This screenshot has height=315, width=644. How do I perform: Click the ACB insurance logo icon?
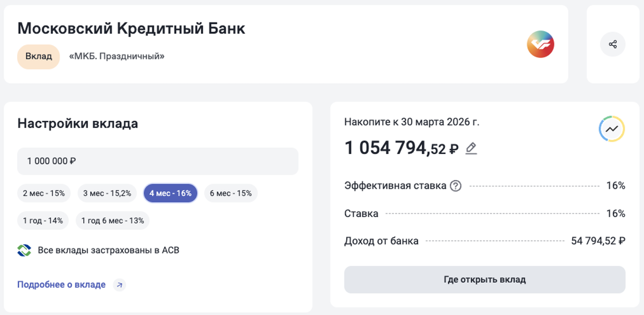pos(24,250)
